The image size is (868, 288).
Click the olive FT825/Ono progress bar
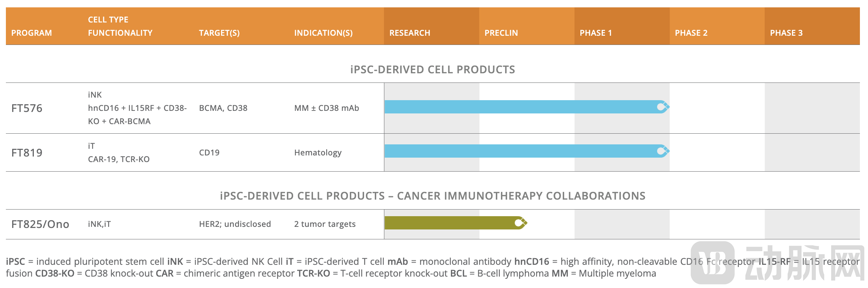pyautogui.click(x=449, y=223)
